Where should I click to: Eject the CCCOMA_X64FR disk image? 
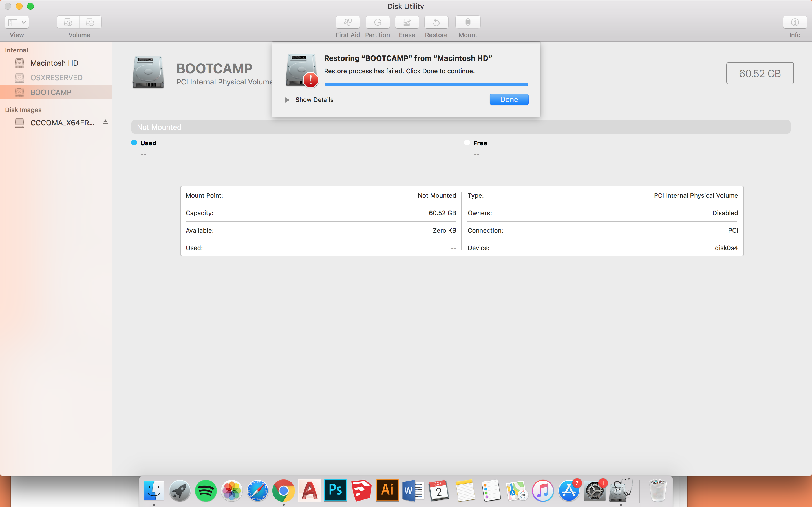tap(105, 123)
